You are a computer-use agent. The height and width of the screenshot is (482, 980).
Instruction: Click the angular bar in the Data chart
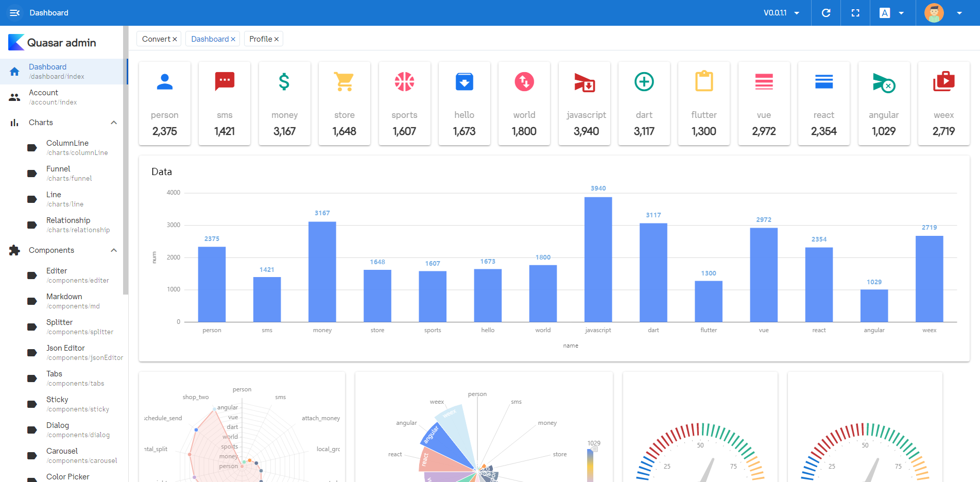874,306
